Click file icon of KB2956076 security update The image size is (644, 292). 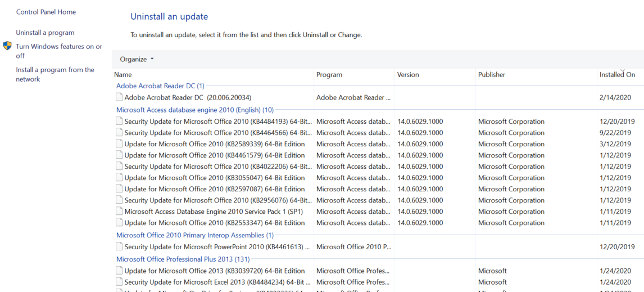tap(119, 200)
